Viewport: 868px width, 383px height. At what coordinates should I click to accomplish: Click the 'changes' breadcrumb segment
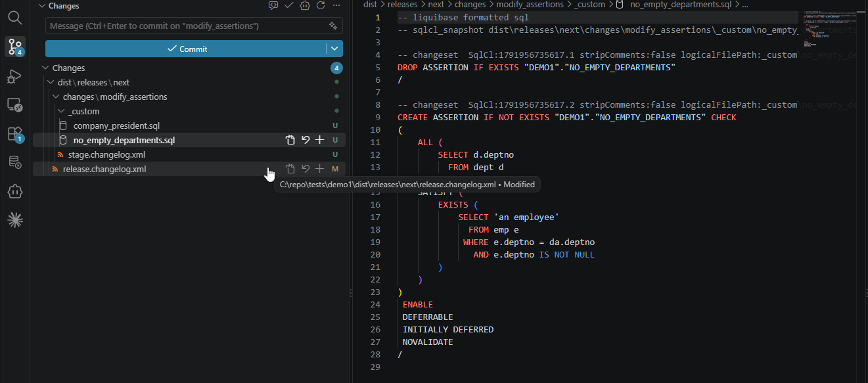coord(470,4)
